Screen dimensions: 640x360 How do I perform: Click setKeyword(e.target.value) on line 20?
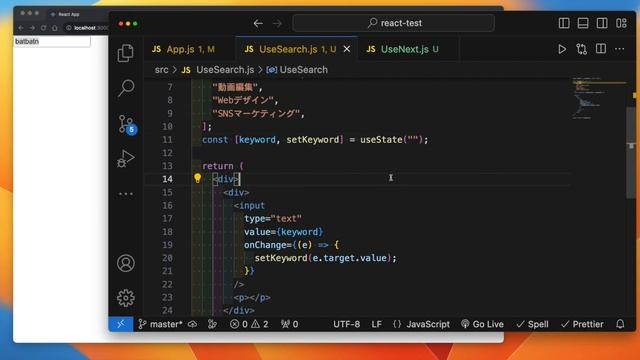(325, 258)
